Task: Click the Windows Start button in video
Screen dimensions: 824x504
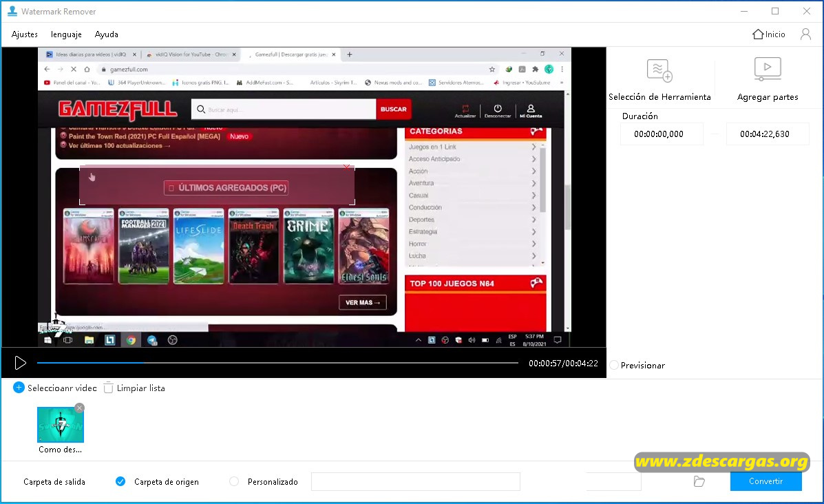Action: (x=47, y=340)
